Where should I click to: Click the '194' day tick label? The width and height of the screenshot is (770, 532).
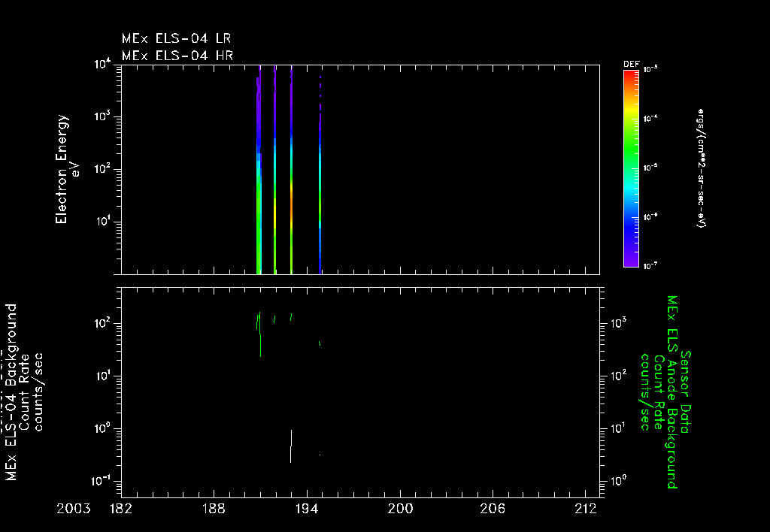307,509
